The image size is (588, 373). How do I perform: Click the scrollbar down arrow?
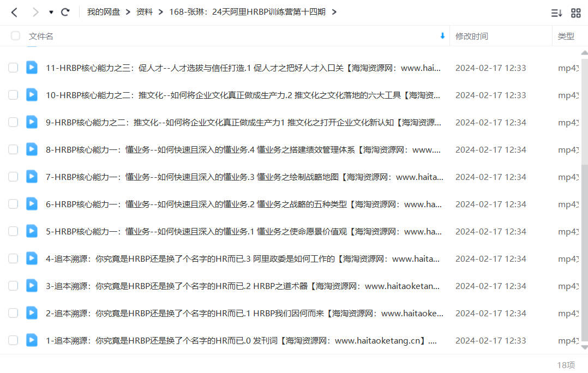point(584,347)
